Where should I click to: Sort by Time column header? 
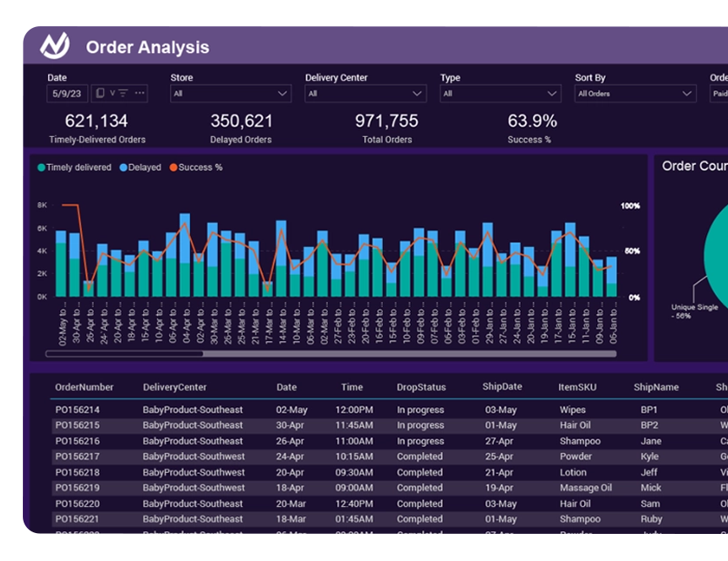(352, 388)
